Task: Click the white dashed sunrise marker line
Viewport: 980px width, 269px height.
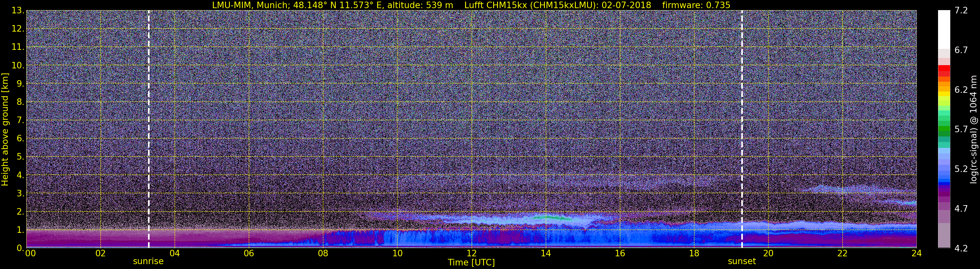Action: tap(149, 129)
